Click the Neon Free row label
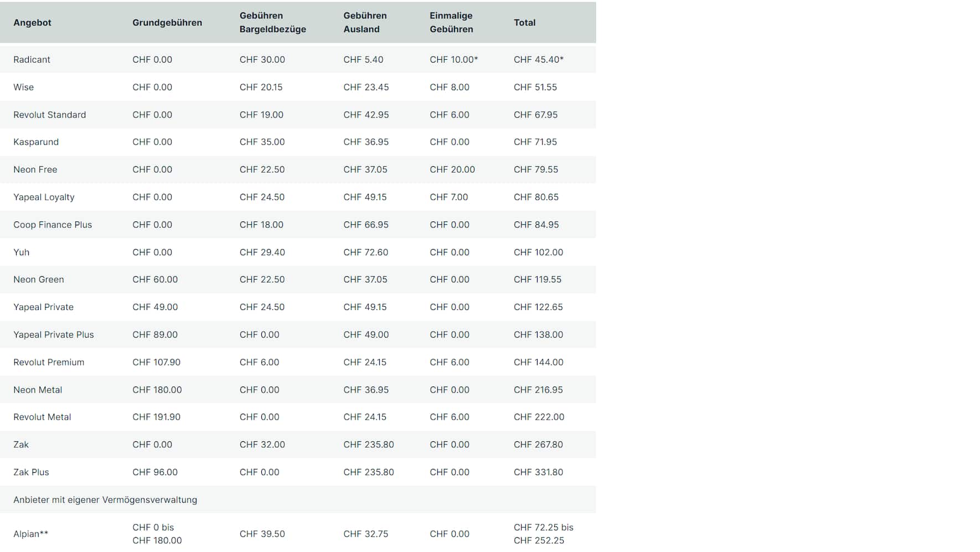The width and height of the screenshot is (980, 552). tap(35, 170)
